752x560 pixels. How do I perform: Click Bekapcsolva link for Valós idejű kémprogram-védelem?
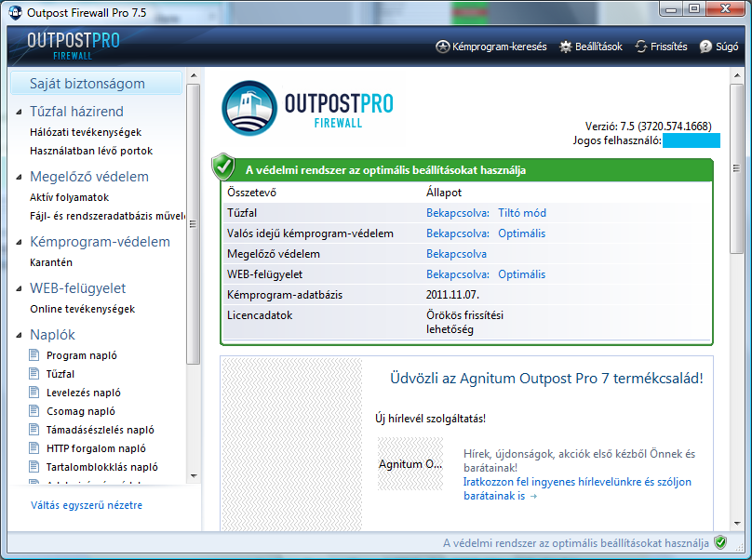click(x=458, y=233)
